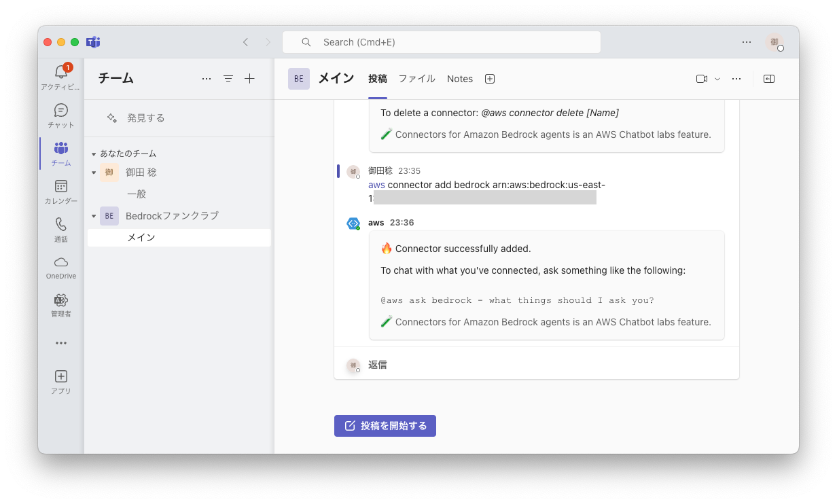
Task: Open team list more options ellipsis
Action: pos(207,79)
